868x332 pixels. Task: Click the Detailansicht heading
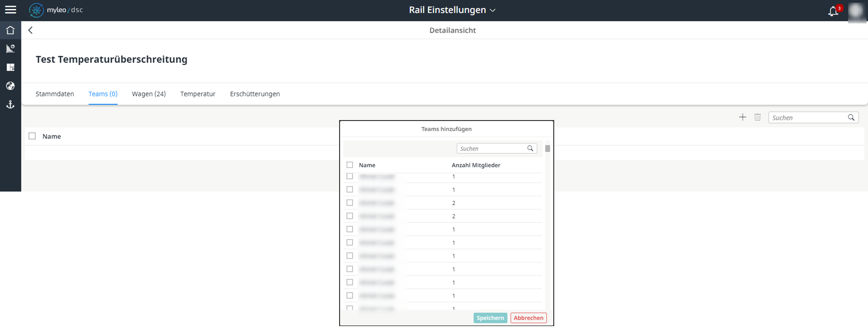click(452, 30)
